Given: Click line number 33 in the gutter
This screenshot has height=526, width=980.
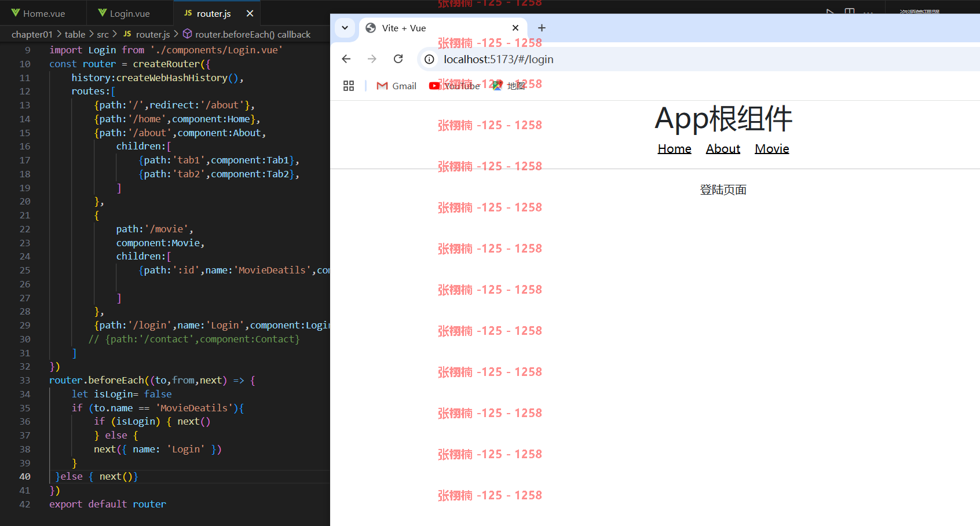Looking at the screenshot, I should click(25, 381).
